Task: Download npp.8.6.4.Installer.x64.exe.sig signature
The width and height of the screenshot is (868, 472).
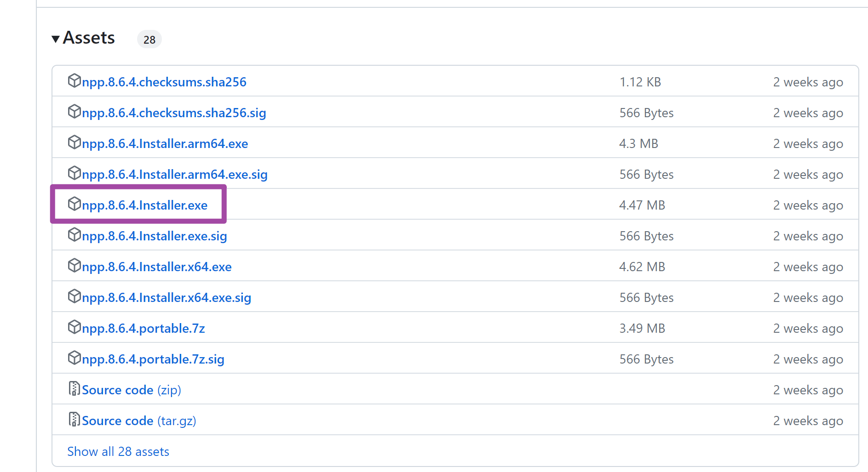Action: tap(166, 298)
